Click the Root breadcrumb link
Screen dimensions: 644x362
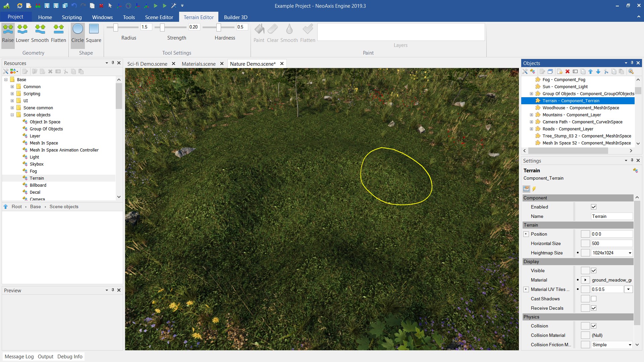click(16, 207)
